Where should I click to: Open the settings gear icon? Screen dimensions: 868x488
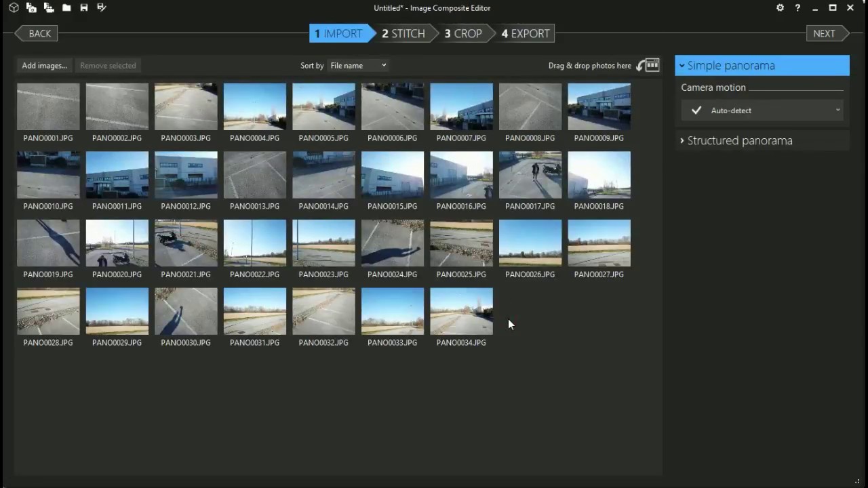point(780,7)
